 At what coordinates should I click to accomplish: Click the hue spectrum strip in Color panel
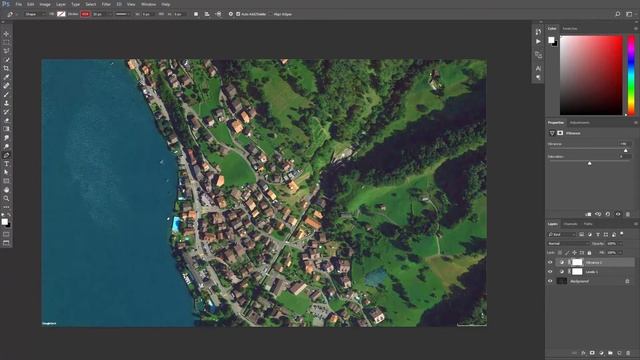(631, 75)
